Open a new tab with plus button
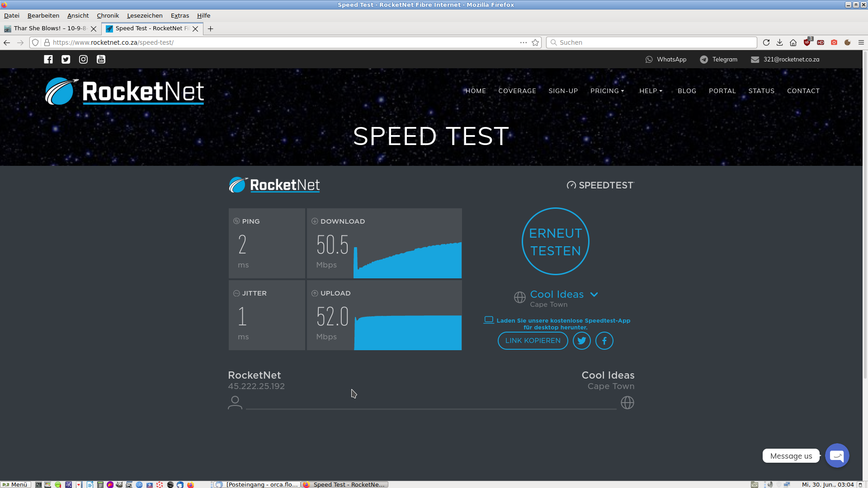 pyautogui.click(x=210, y=28)
